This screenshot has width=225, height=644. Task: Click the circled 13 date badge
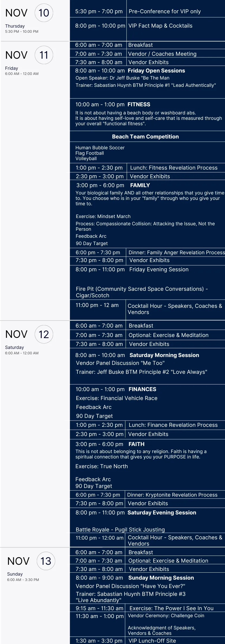point(46,561)
